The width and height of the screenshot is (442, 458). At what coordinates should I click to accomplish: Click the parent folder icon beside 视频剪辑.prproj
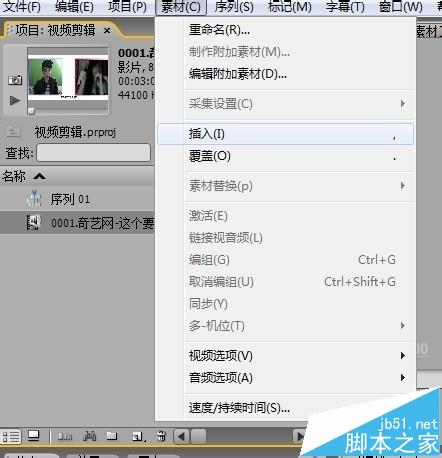pos(13,132)
